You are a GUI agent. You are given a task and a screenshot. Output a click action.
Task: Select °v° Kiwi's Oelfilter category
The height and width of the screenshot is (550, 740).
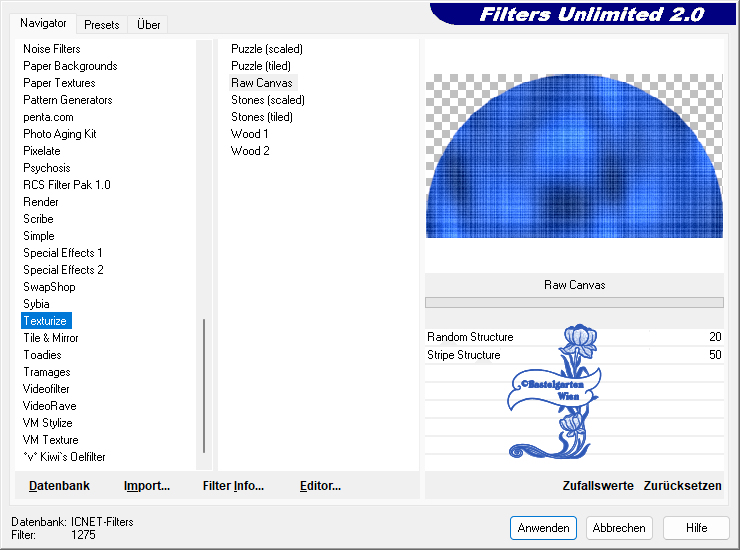(64, 457)
